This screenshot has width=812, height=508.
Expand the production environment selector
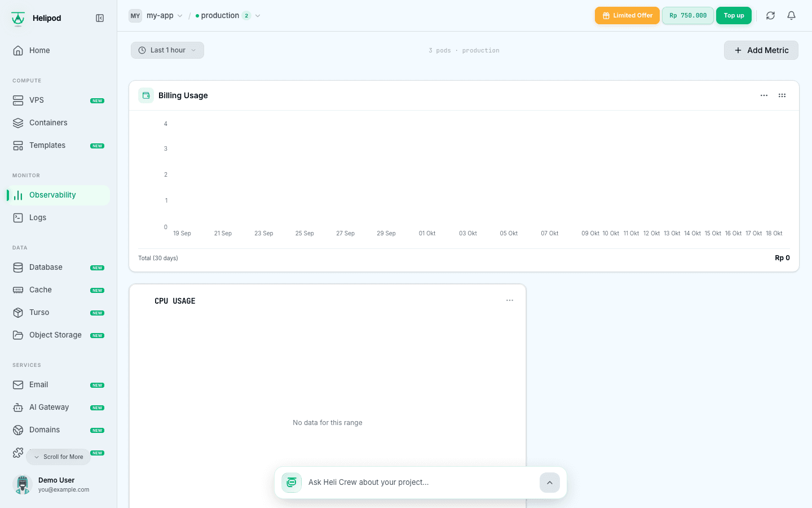pyautogui.click(x=228, y=16)
